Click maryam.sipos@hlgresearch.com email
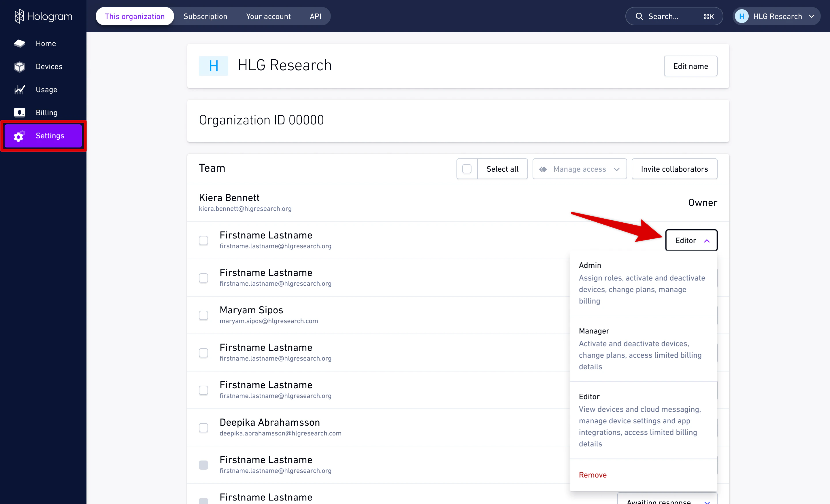This screenshot has height=504, width=830. point(269,321)
